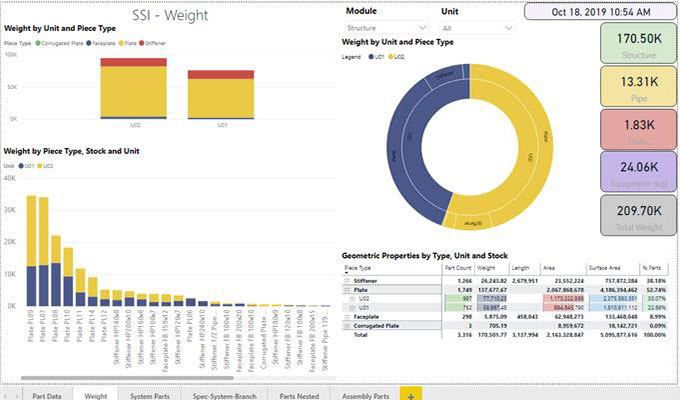Click the sort arrow under Piece Type header
Viewport: 680px width, 400px height.
coord(347,273)
